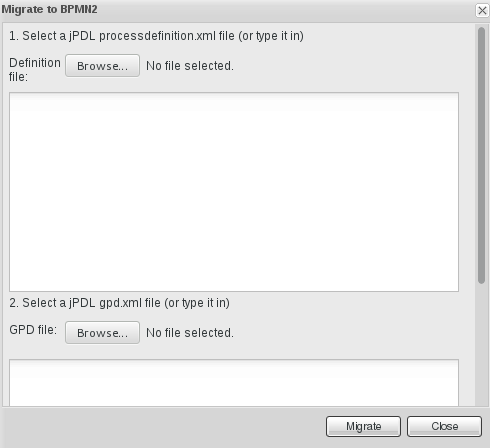
Task: Focus the gpd.xml text area at bottom
Action: click(x=234, y=383)
